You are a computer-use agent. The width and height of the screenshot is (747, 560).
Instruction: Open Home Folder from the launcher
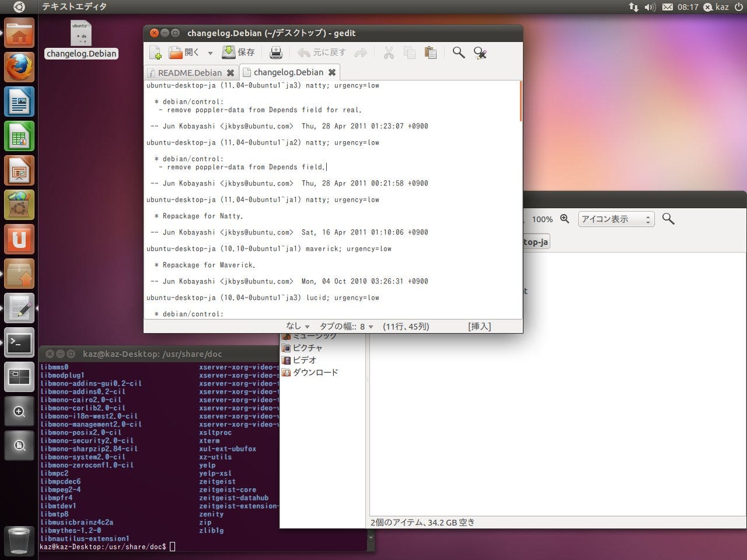click(19, 33)
